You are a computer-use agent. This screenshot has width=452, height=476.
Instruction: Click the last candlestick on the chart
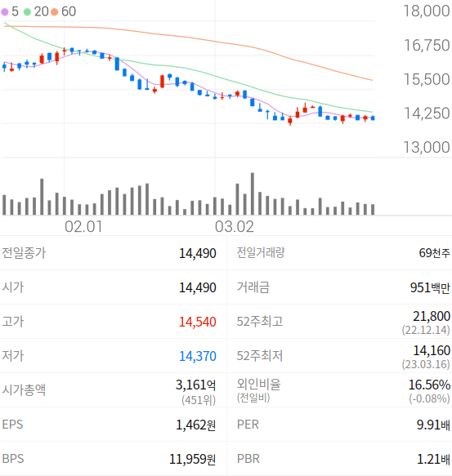coord(373,118)
